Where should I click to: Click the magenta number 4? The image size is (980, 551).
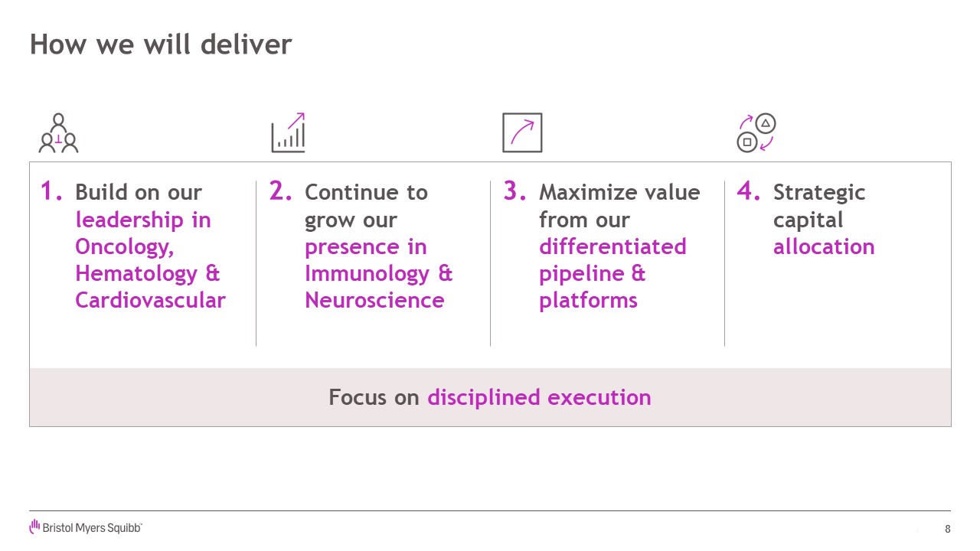[749, 191]
